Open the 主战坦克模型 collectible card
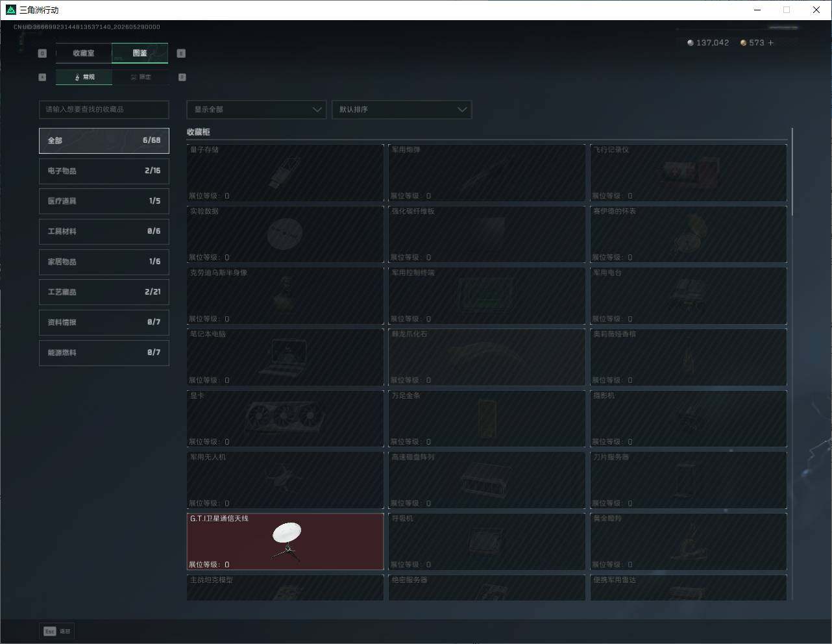832x644 pixels. [x=285, y=588]
